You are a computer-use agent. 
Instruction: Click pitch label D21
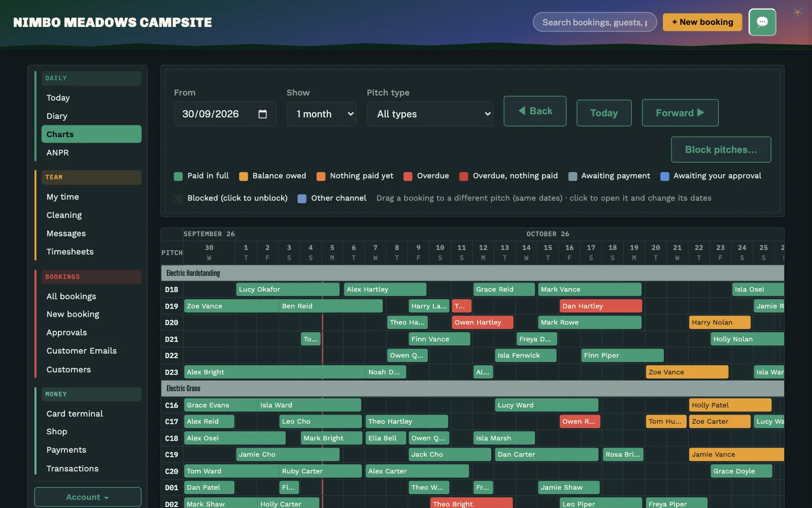coord(172,339)
